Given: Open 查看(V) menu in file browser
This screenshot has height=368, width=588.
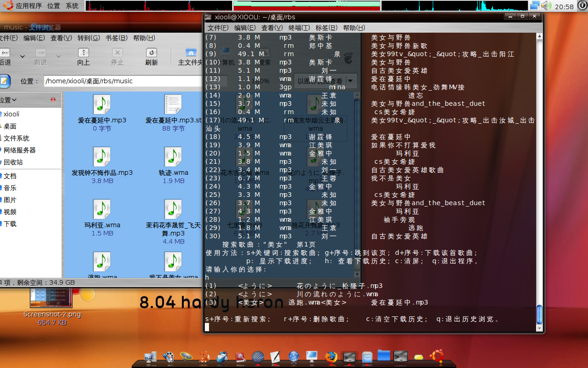Looking at the screenshot, I should pos(61,38).
